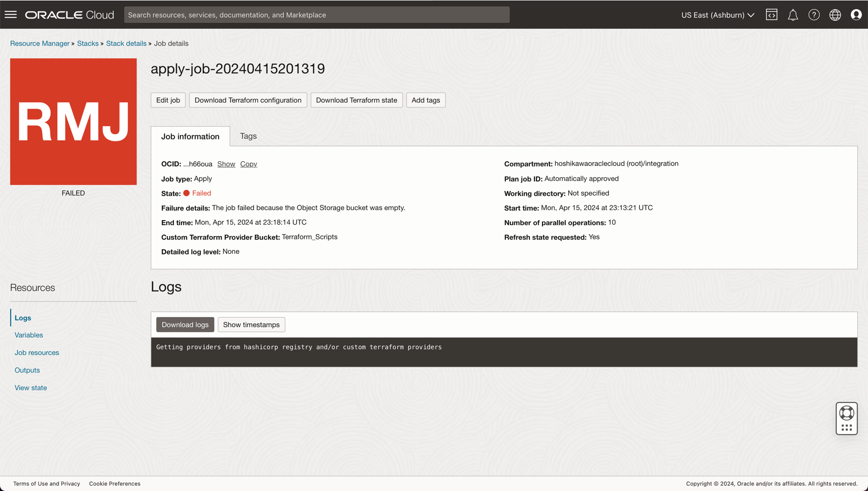Click the compartment value hoshikawaoraclecloud (root)/integration

[x=616, y=164]
